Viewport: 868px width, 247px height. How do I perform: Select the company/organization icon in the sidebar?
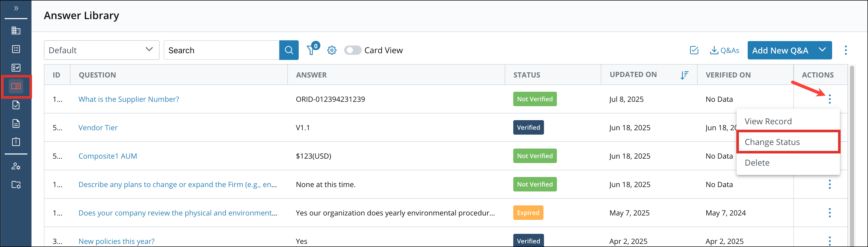16,30
